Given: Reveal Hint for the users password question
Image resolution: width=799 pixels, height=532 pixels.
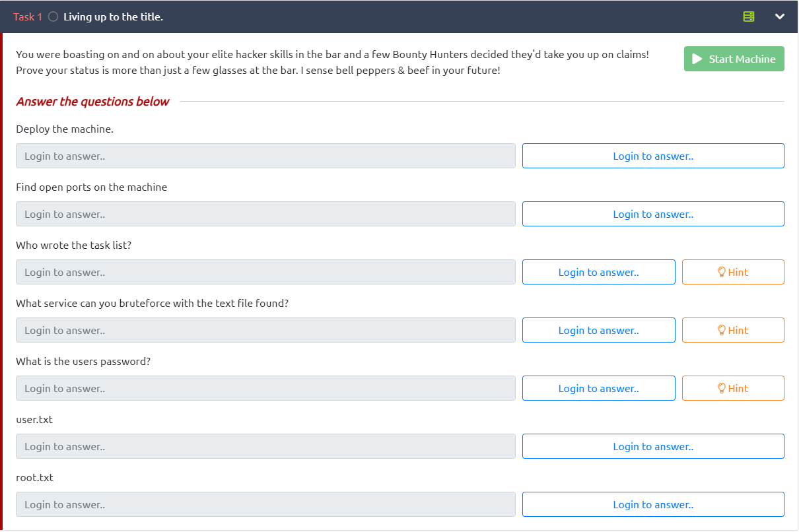Looking at the screenshot, I should pyautogui.click(x=732, y=388).
